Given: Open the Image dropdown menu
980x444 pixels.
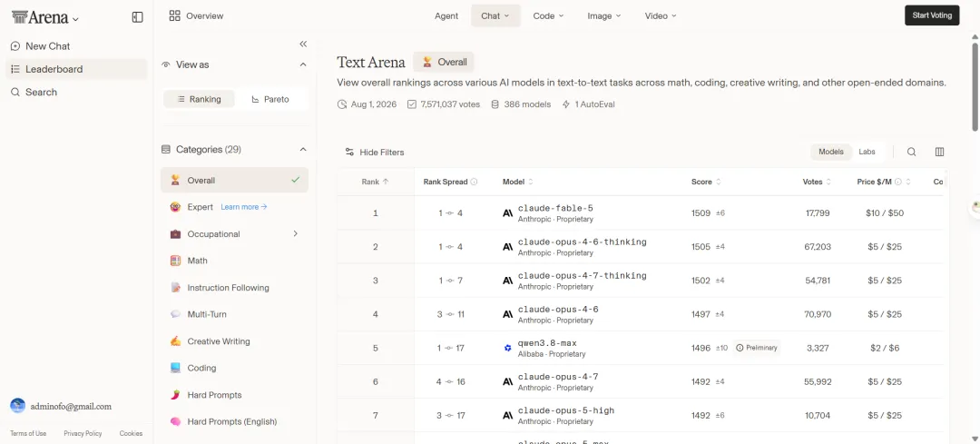Looking at the screenshot, I should coord(603,15).
